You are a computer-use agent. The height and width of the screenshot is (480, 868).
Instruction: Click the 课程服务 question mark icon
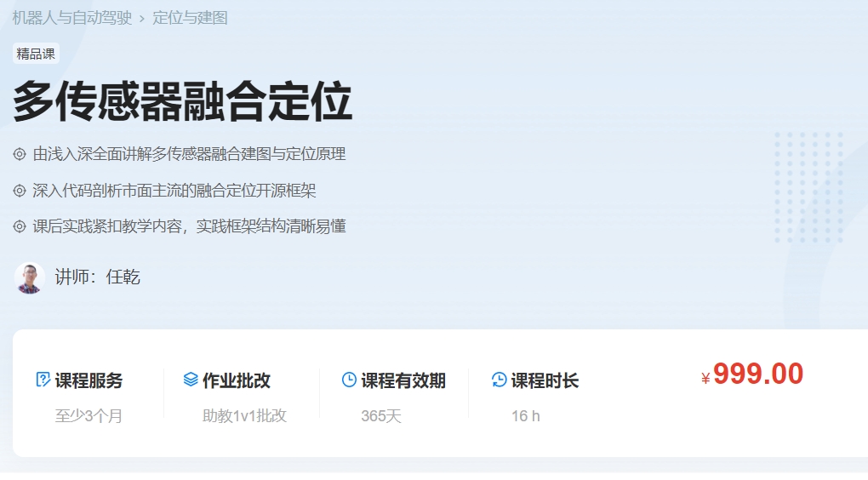pyautogui.click(x=43, y=380)
